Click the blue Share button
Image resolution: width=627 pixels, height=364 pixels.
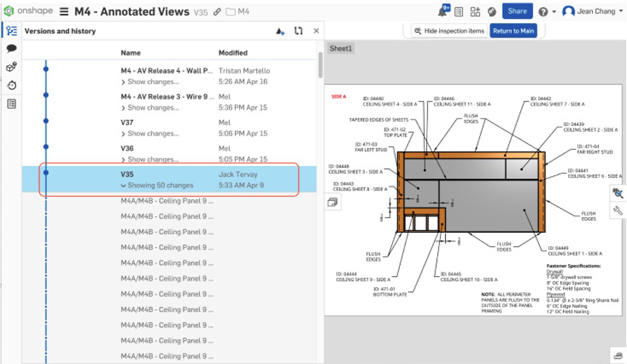517,11
